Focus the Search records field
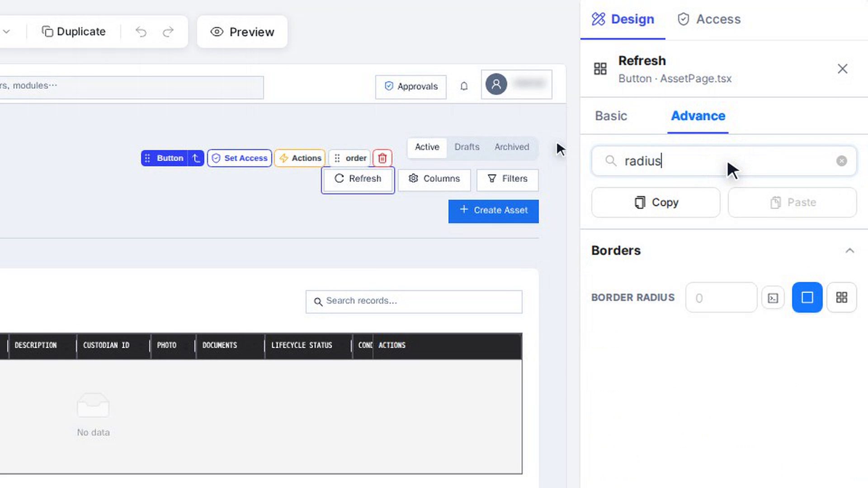Image resolution: width=868 pixels, height=488 pixels. pos(414,301)
